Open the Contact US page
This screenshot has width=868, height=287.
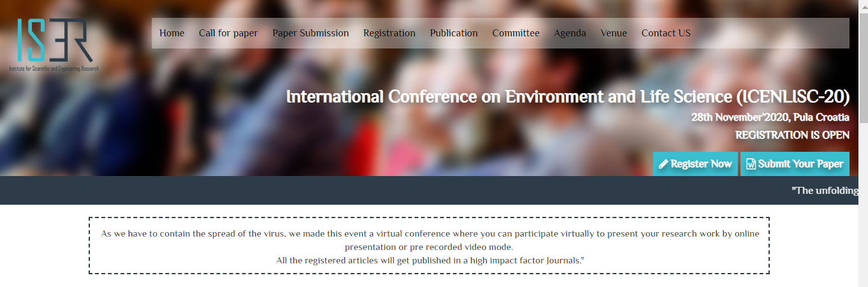666,33
